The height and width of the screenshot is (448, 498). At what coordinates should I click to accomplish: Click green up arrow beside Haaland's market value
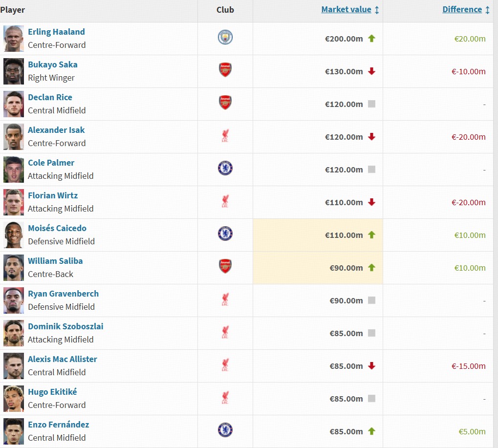click(x=371, y=39)
